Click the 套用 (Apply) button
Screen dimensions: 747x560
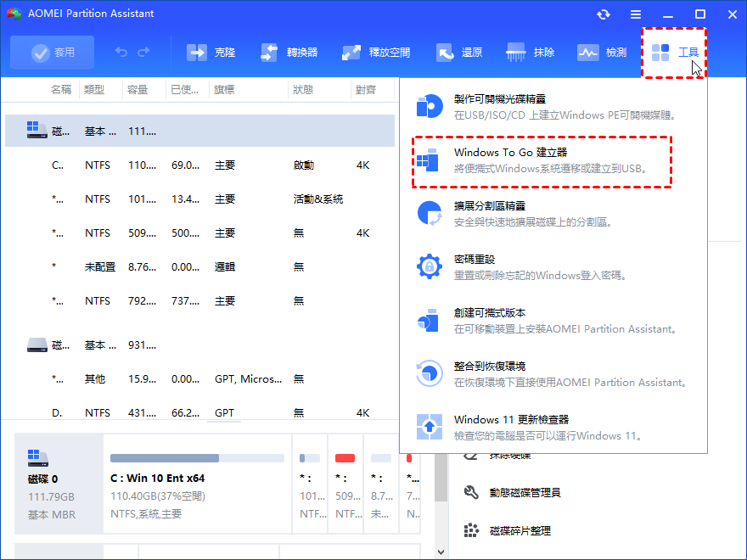pos(52,53)
